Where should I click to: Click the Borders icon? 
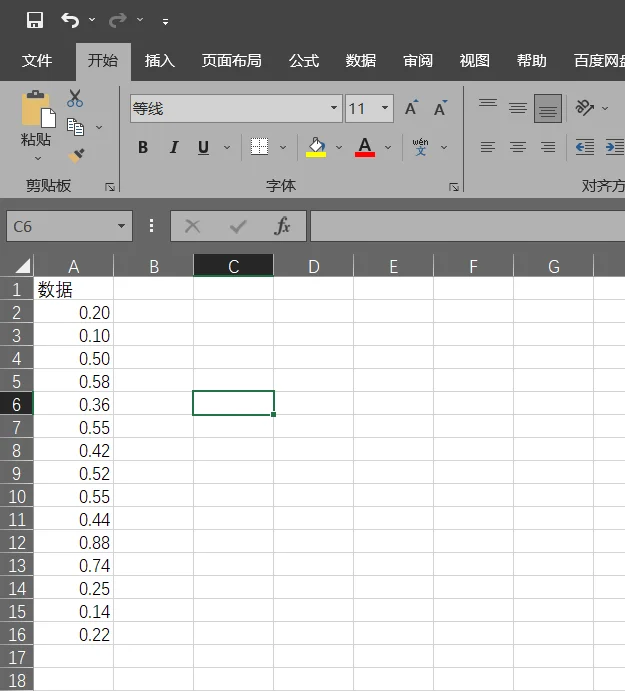click(259, 146)
